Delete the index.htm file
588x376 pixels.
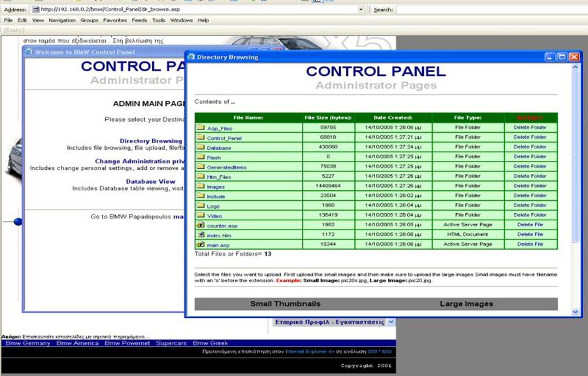tap(530, 234)
